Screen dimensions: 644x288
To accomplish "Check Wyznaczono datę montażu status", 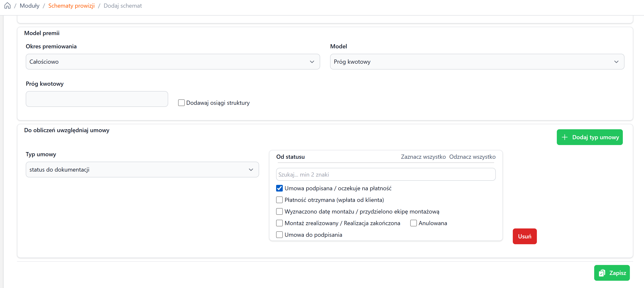I will [279, 211].
